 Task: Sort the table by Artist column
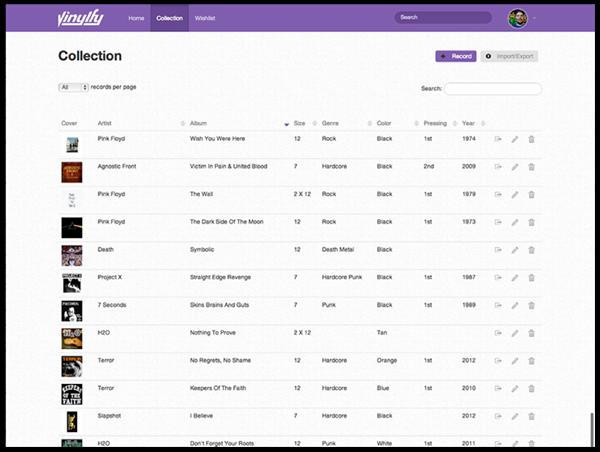point(105,123)
